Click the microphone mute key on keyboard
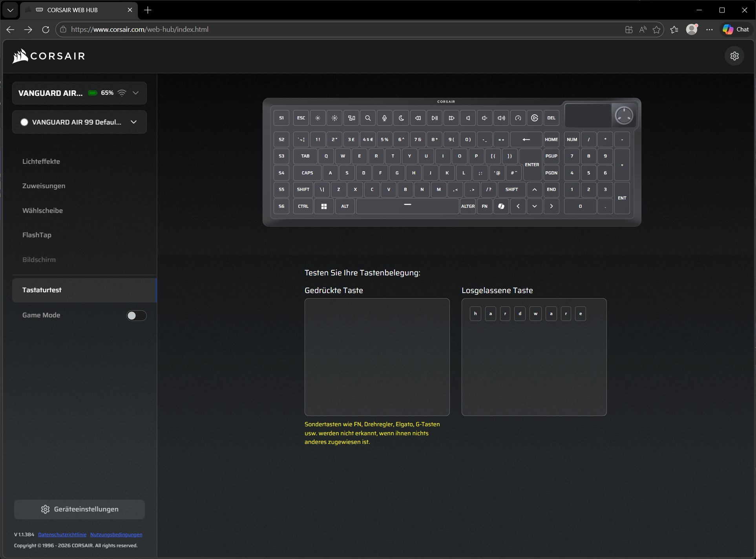This screenshot has width=756, height=559. pyautogui.click(x=384, y=118)
